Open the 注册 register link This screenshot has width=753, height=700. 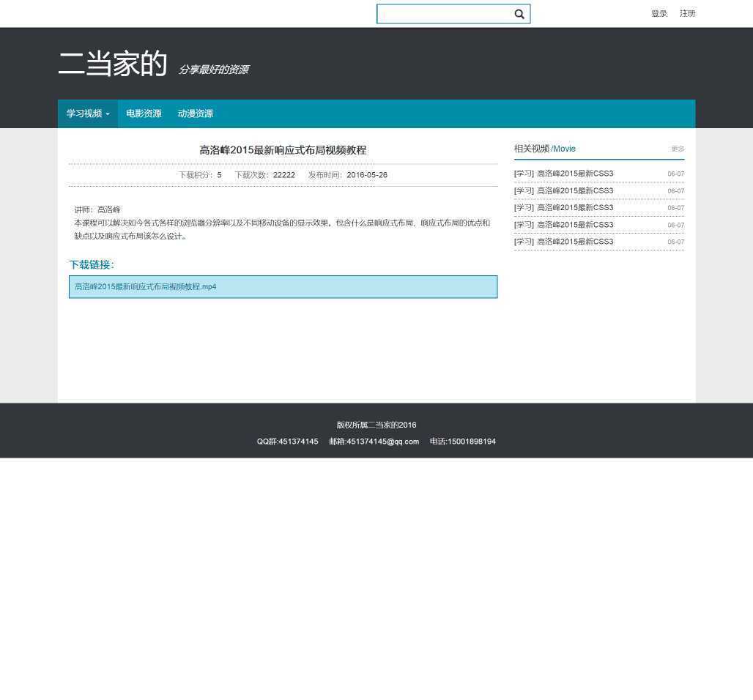point(687,14)
